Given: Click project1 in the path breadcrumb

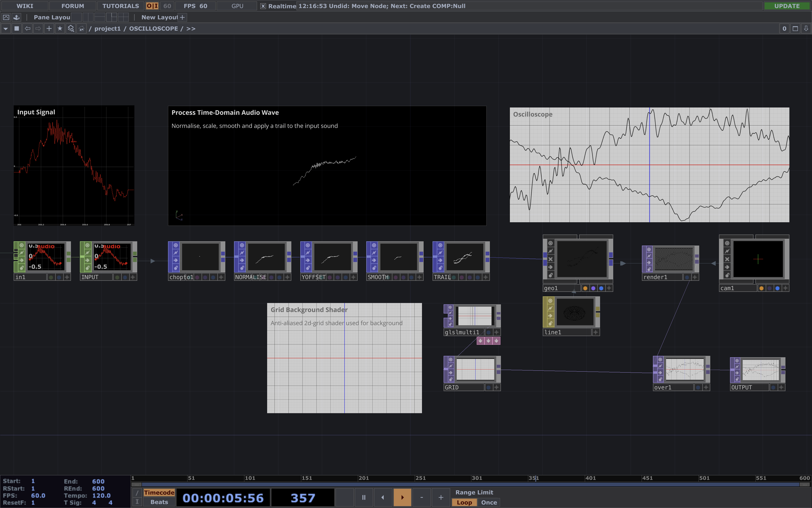Looking at the screenshot, I should tap(107, 28).
